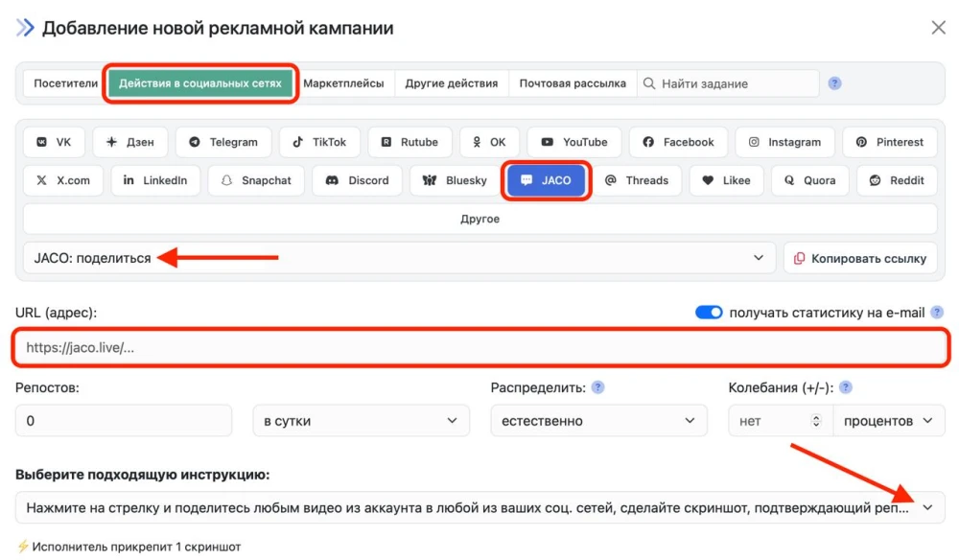Choose the Reddit platform button
Viewport: 959px width, 560px height.
click(896, 180)
